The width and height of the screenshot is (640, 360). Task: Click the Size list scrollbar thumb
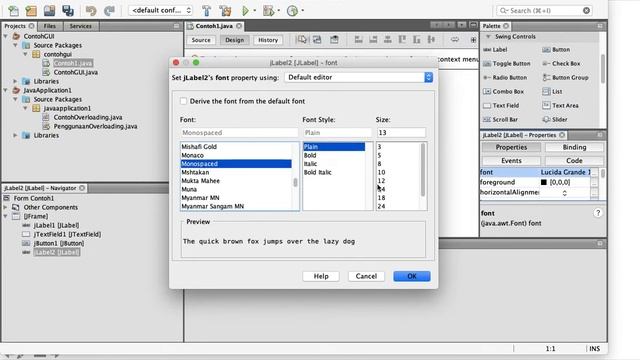pos(423,169)
